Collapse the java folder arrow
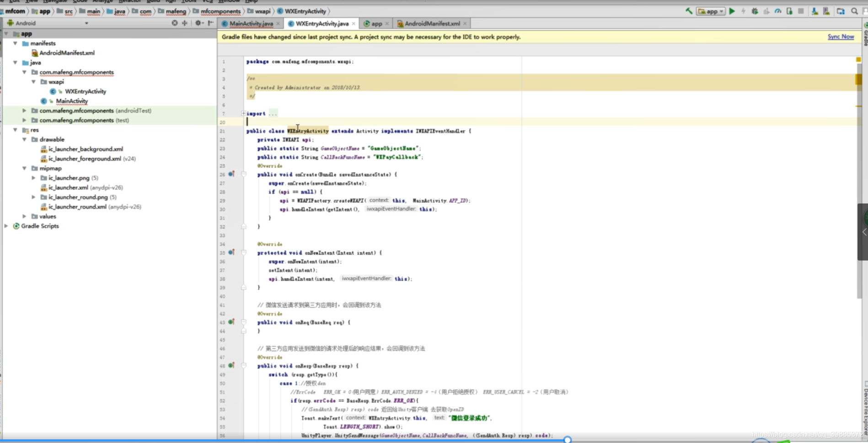Screen dimensions: 868x443 tap(16, 63)
